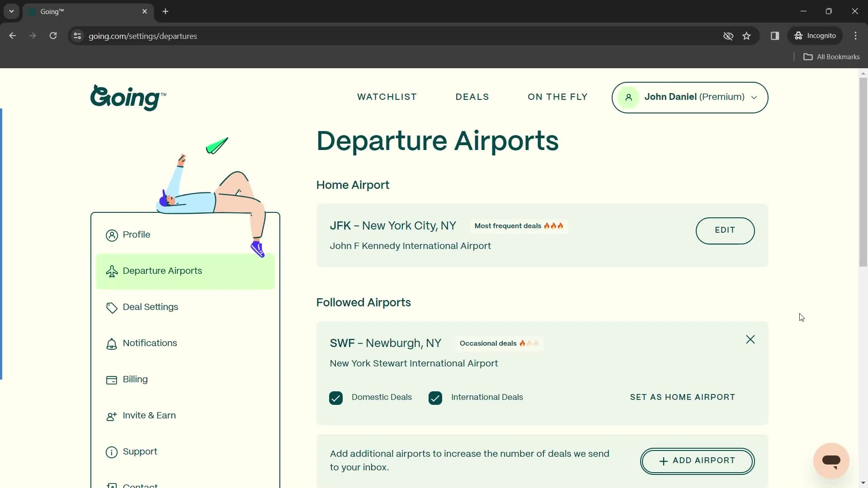Open the Watchlist page
The width and height of the screenshot is (868, 488).
(x=387, y=97)
